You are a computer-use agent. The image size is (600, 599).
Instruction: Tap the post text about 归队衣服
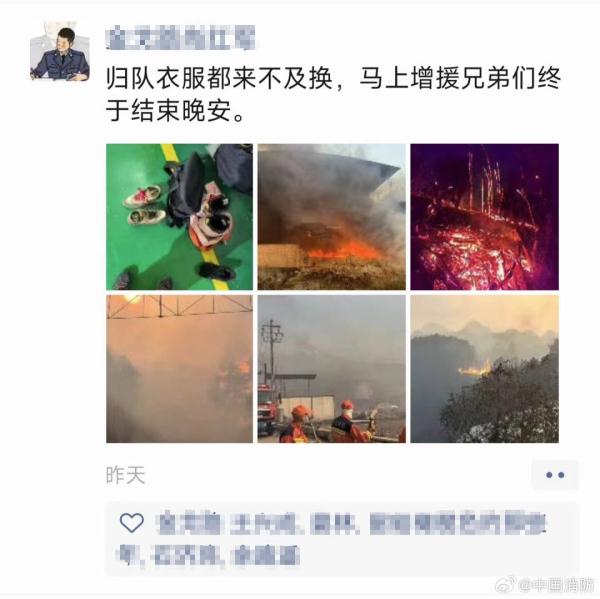coord(333,94)
